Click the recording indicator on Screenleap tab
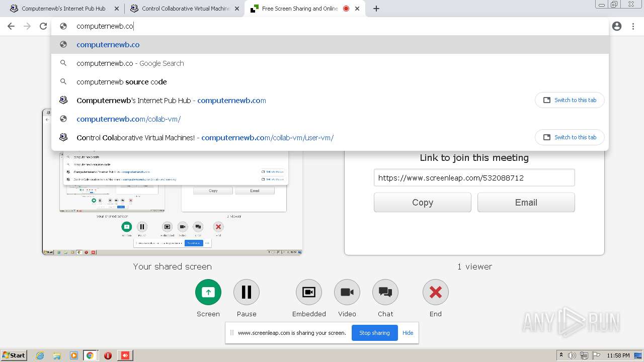 tap(346, 9)
